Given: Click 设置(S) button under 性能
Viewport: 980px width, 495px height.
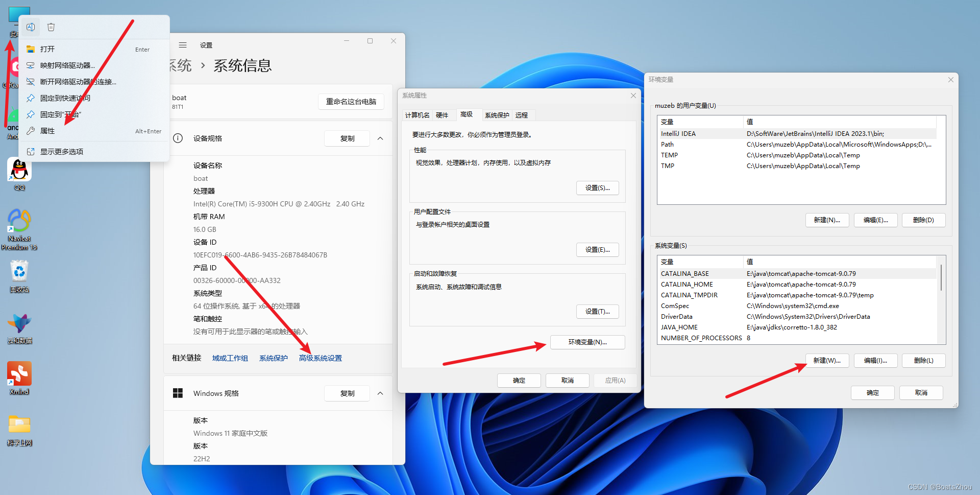Looking at the screenshot, I should pos(598,188).
